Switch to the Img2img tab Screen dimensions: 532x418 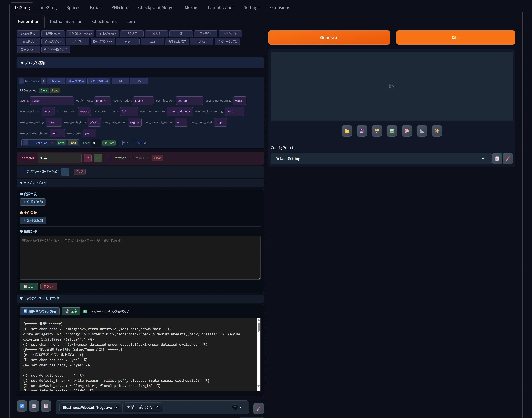pyautogui.click(x=48, y=7)
